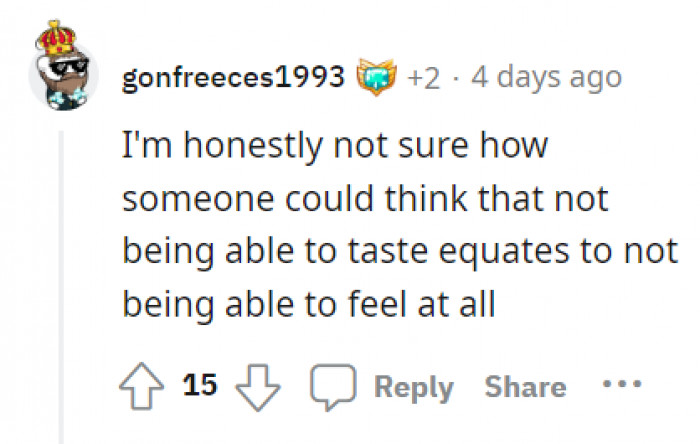
Task: Open the three-dot more options menu
Action: pyautogui.click(x=619, y=385)
